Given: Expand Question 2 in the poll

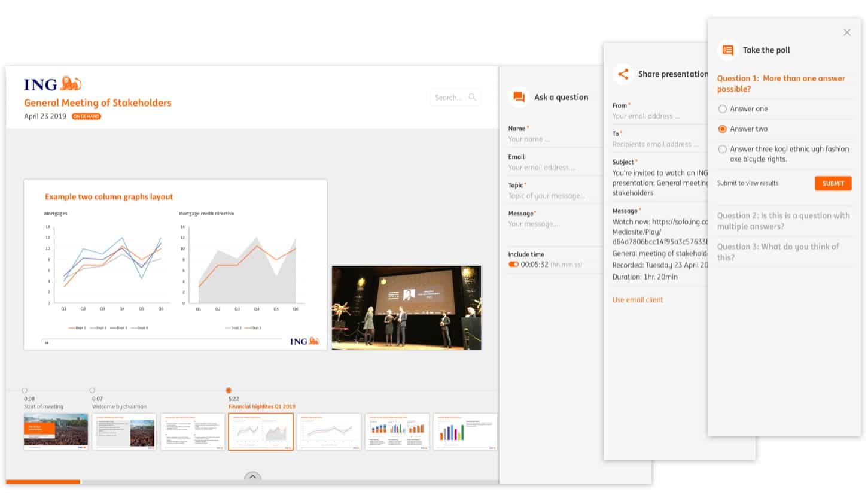Looking at the screenshot, I should pos(783,221).
